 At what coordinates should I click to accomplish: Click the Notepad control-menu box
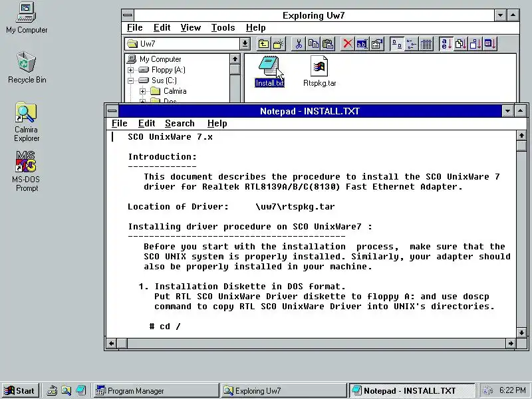(112, 111)
